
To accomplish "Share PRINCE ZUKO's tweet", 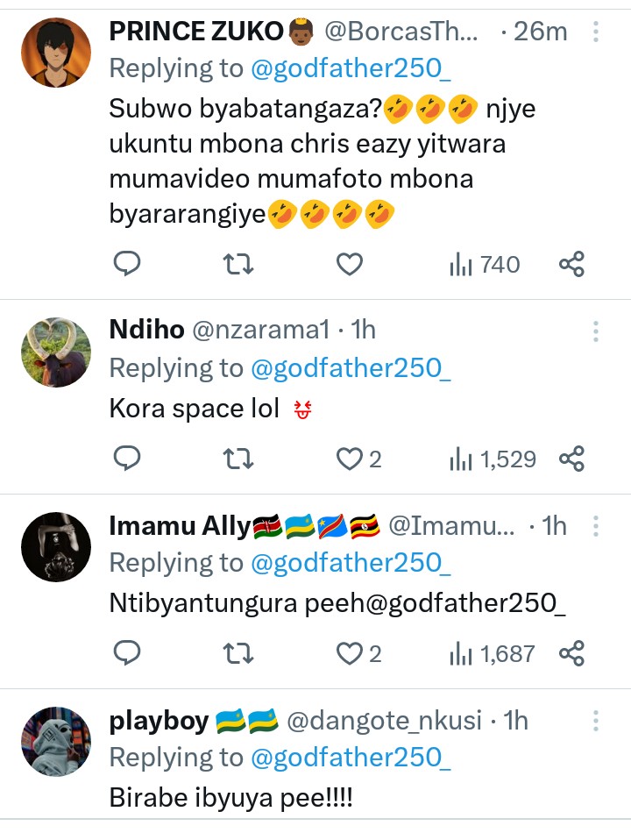I will 571,264.
